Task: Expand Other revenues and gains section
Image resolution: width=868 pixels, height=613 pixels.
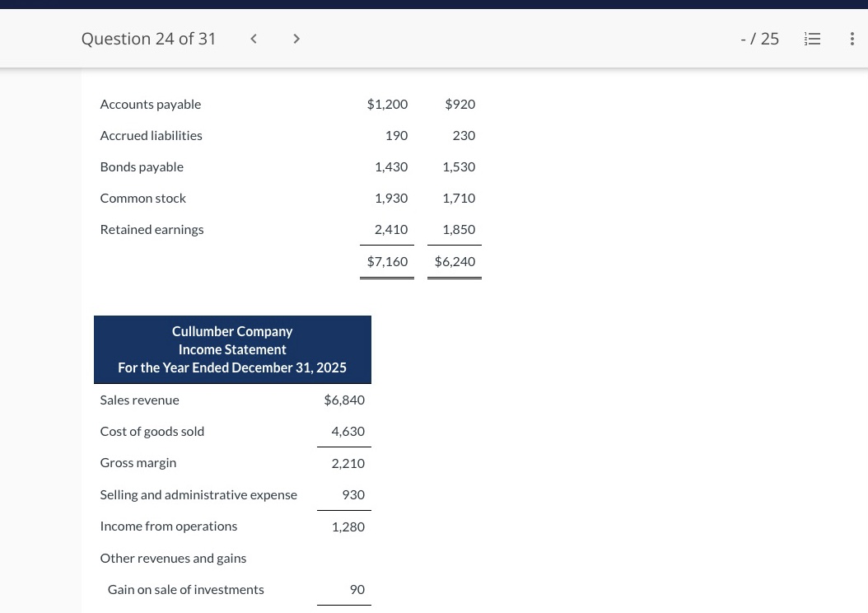Action: (x=173, y=558)
